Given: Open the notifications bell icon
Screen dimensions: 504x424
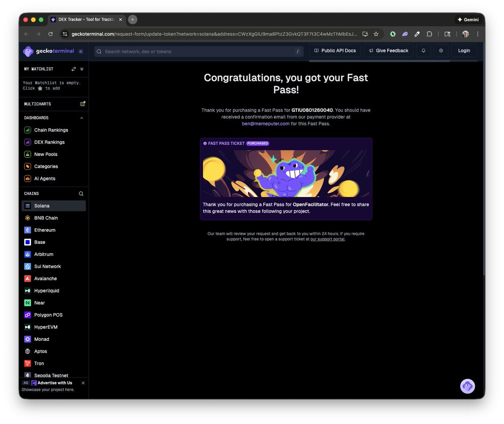Looking at the screenshot, I should click(423, 51).
